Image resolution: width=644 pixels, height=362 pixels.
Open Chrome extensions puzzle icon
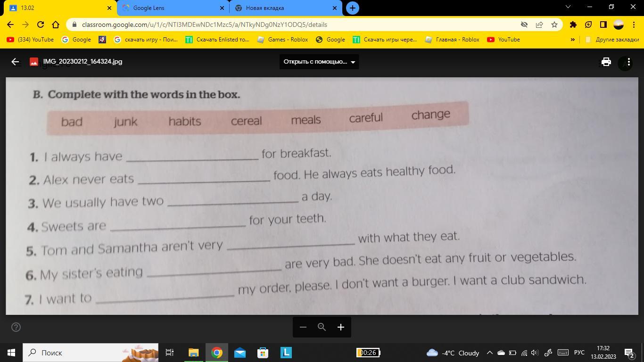tap(573, 25)
